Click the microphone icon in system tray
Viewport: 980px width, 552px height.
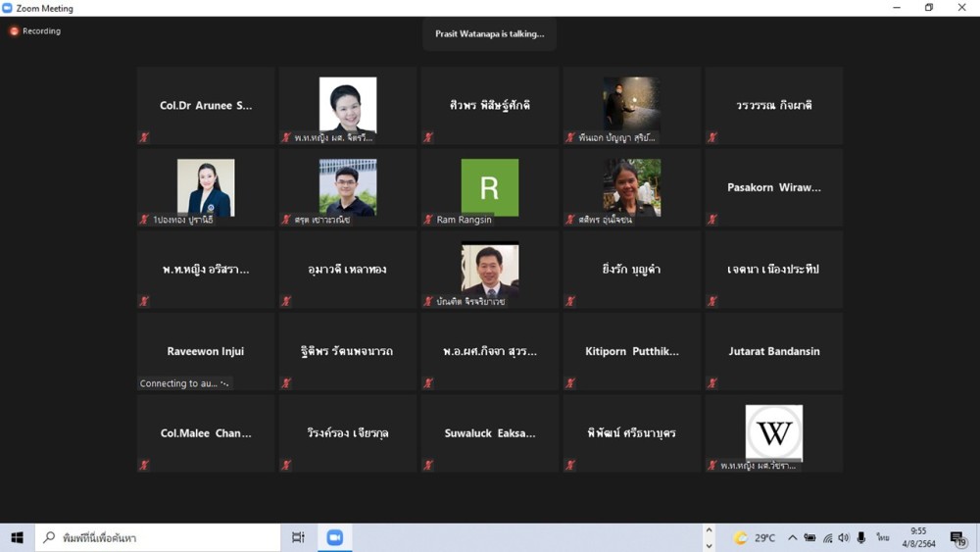click(x=861, y=538)
